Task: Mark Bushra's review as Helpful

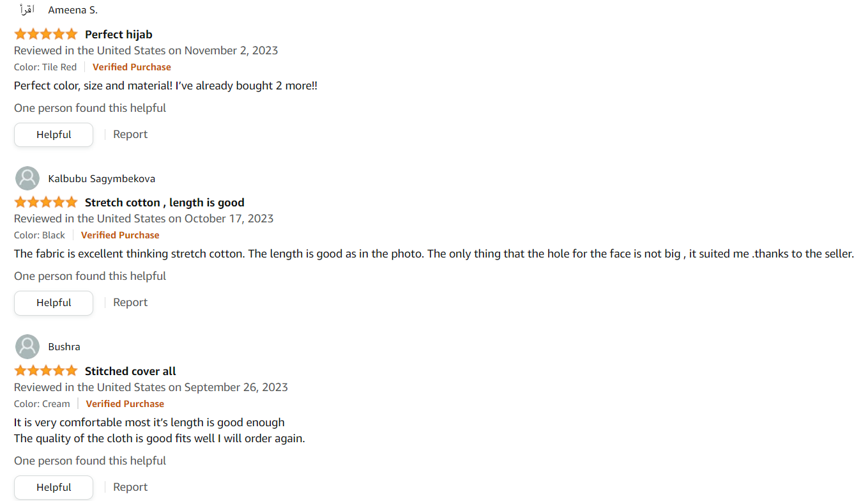Action: click(x=54, y=488)
